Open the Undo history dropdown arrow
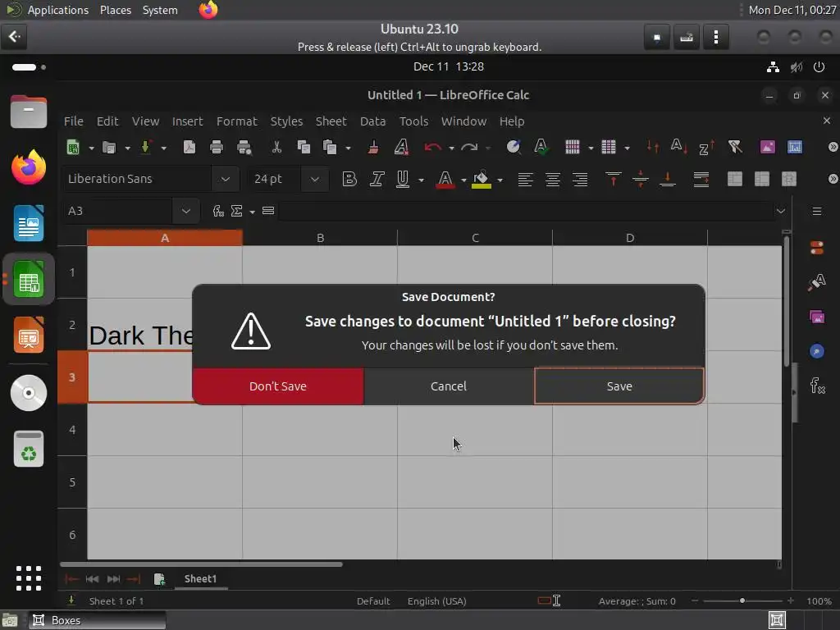This screenshot has width=840, height=630. pyautogui.click(x=452, y=148)
